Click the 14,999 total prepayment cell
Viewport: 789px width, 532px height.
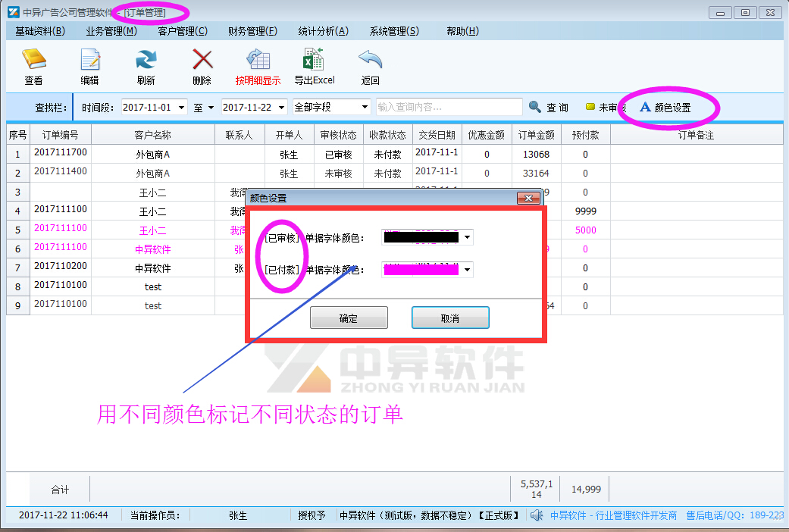[586, 490]
